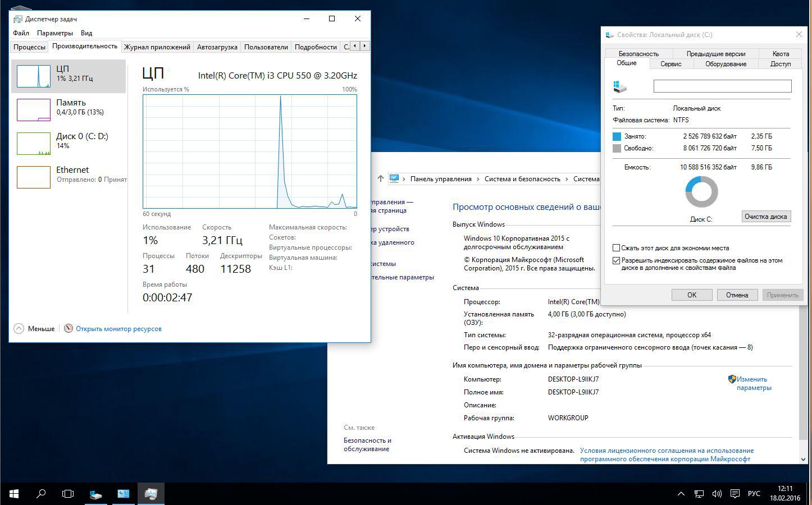Click Отмена in disk properties
This screenshot has height=505, width=812.
click(x=737, y=295)
